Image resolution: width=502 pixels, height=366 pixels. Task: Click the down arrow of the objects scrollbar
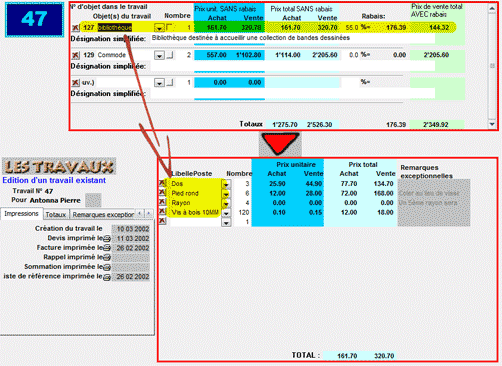click(x=492, y=124)
